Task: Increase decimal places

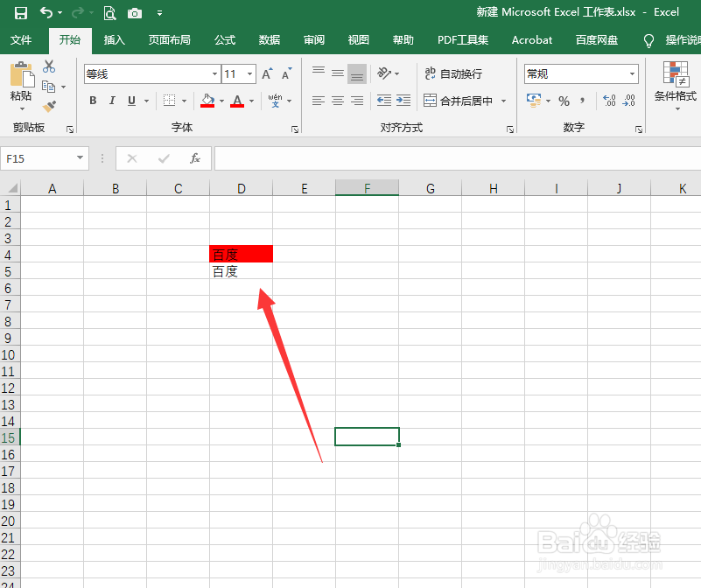Action: tap(609, 101)
